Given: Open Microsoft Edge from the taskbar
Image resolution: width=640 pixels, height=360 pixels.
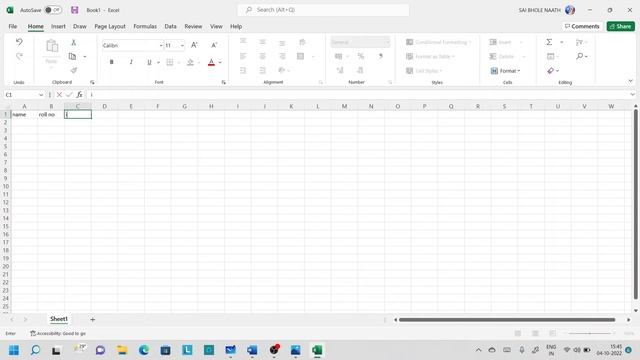Looking at the screenshot, I should pyautogui.click(x=144, y=350).
